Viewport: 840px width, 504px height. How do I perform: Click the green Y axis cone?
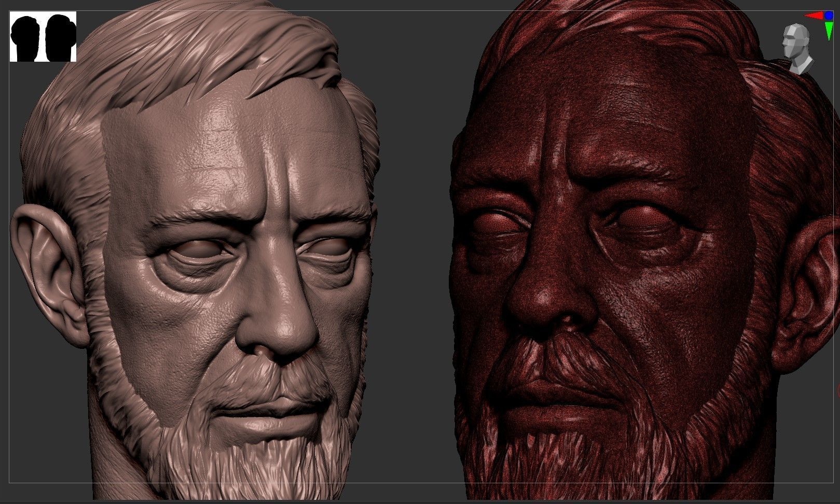pyautogui.click(x=829, y=31)
